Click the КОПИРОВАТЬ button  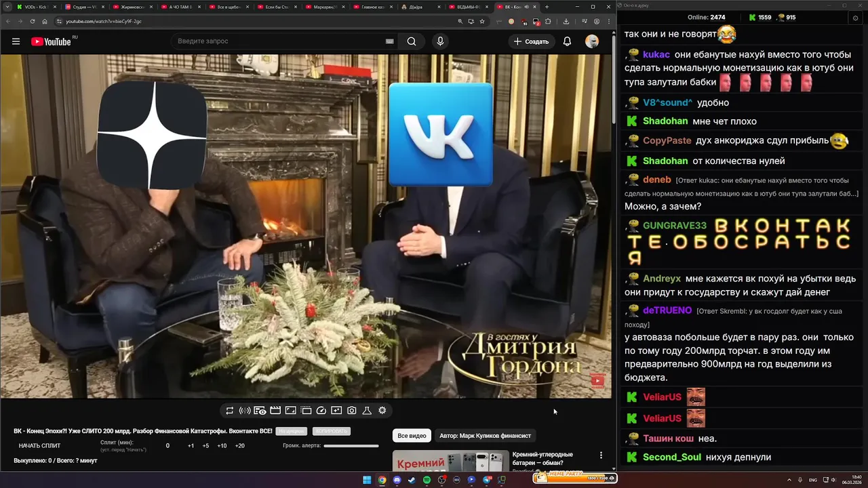pos(332,431)
